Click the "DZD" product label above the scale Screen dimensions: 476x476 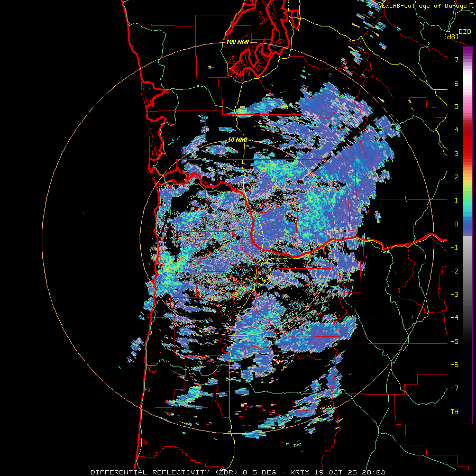[x=464, y=32]
